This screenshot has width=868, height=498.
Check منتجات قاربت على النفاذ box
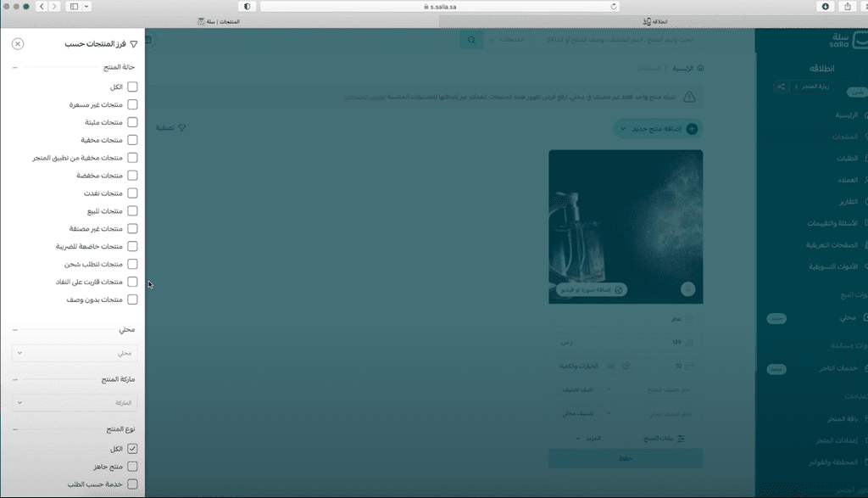tap(132, 282)
